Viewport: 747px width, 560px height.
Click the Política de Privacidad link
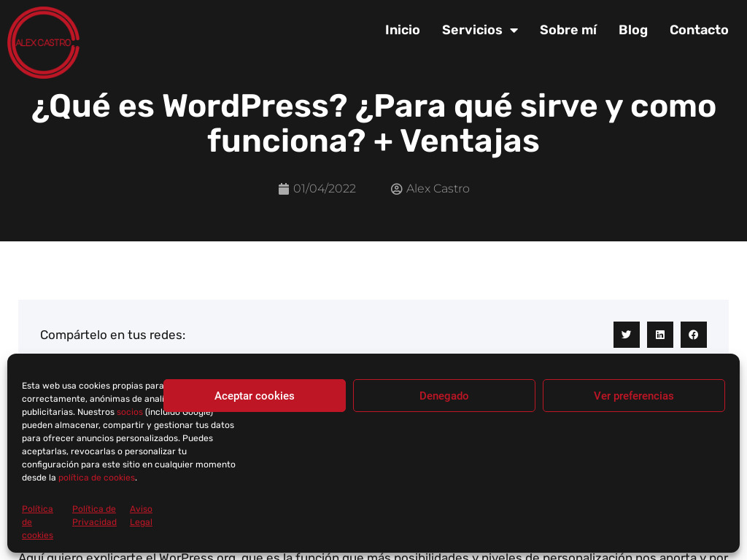93,516
